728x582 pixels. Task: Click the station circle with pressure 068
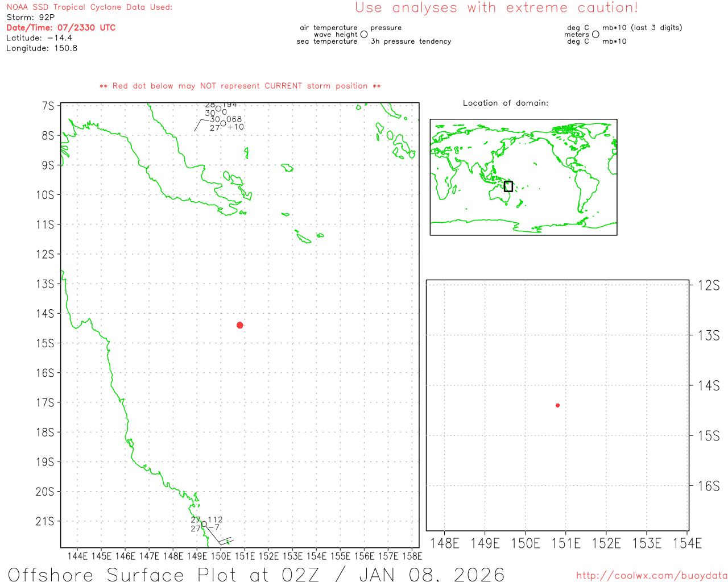click(223, 123)
